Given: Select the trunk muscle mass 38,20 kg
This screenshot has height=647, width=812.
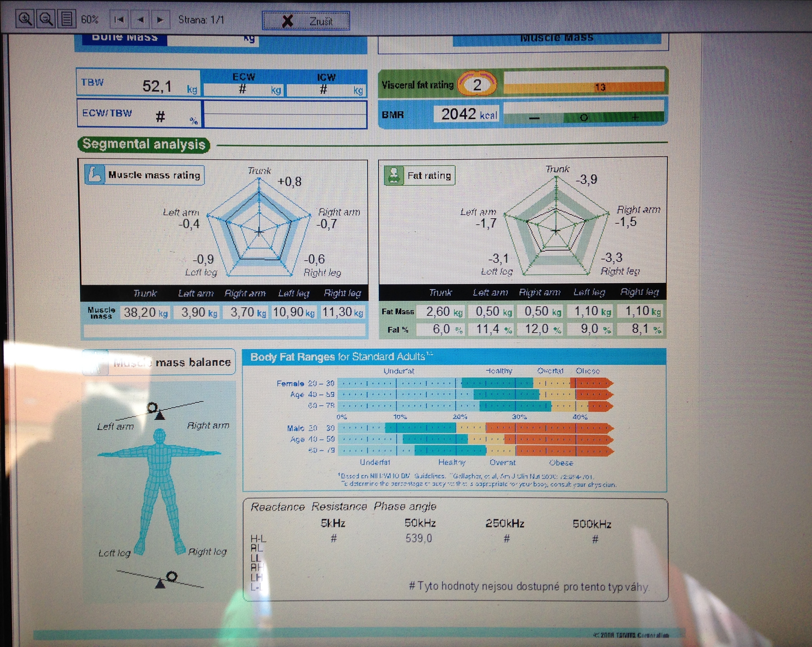Looking at the screenshot, I should (145, 313).
